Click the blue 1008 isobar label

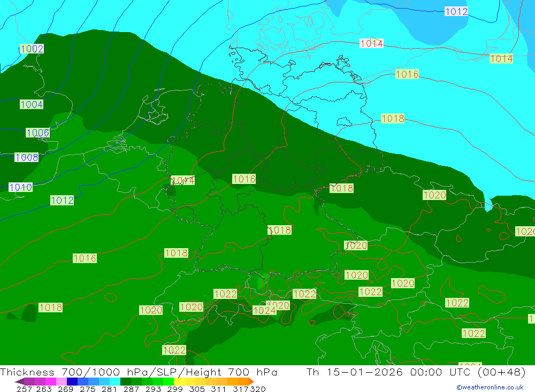(27, 157)
